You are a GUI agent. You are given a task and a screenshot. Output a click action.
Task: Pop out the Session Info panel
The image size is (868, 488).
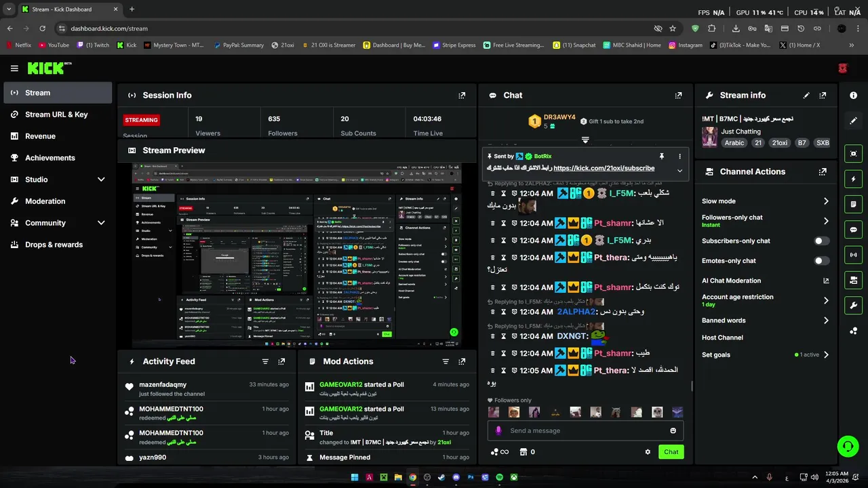click(x=462, y=96)
